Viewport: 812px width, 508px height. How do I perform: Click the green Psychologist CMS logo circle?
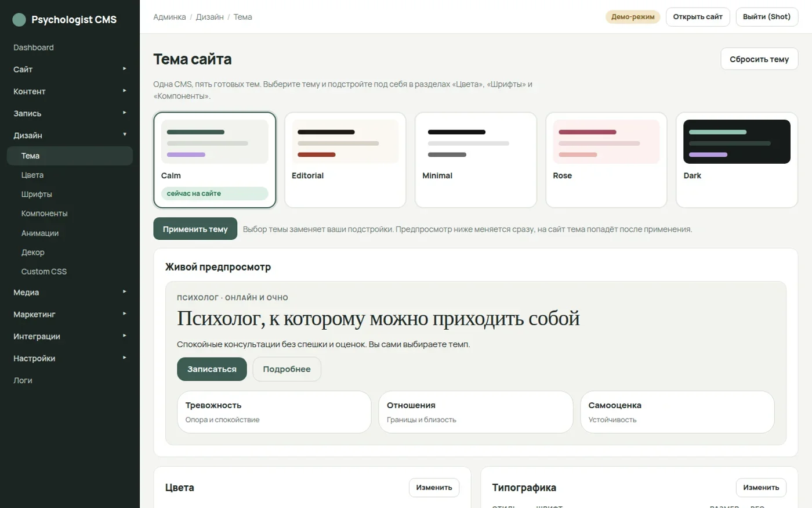coord(19,20)
